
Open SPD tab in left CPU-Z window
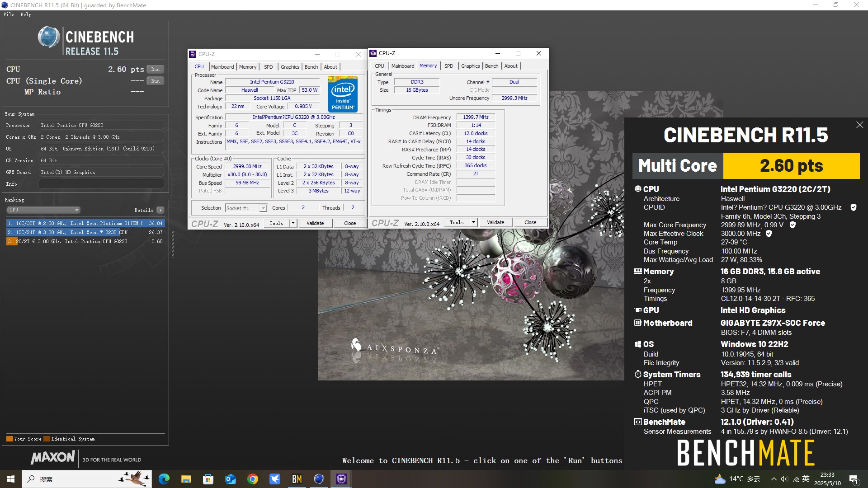click(269, 67)
